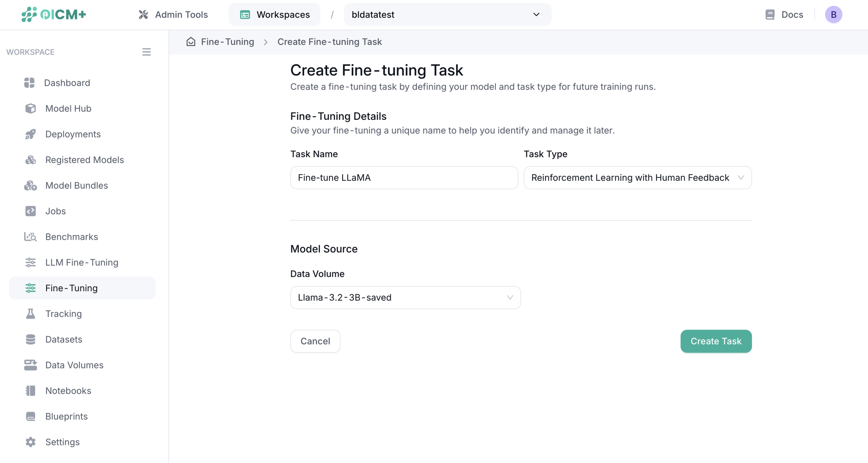Image resolution: width=868 pixels, height=463 pixels.
Task: Open the Task Type dropdown
Action: [637, 178]
